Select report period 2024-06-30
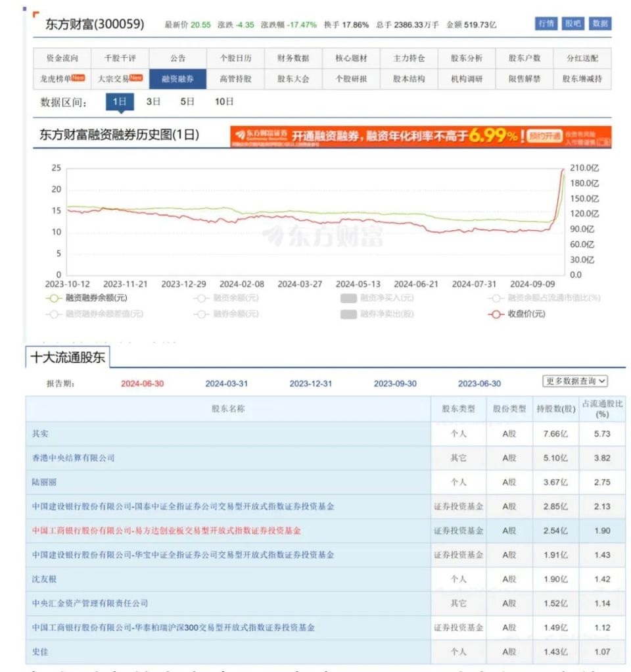Viewport: 631px width, 672px height. tap(142, 383)
